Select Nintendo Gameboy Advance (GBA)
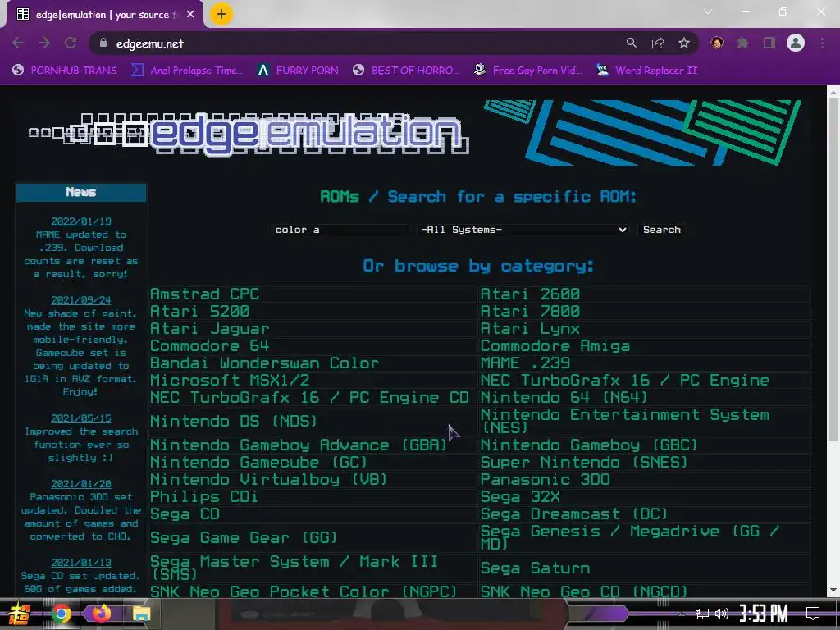The height and width of the screenshot is (630, 840). tap(299, 445)
